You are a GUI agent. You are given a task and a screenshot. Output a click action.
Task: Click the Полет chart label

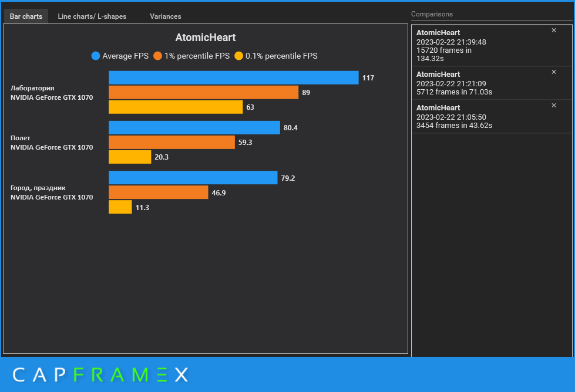coord(20,138)
